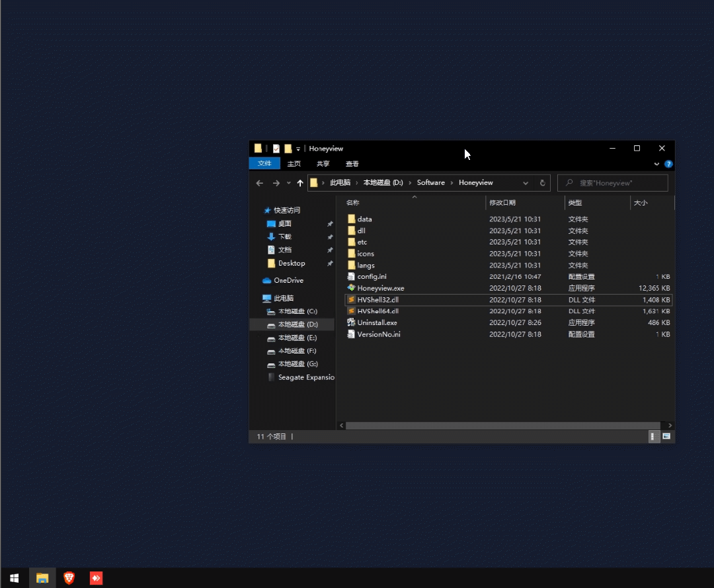Open Seagate Expansion drive
Viewport: 714px width, 588px height.
point(307,377)
